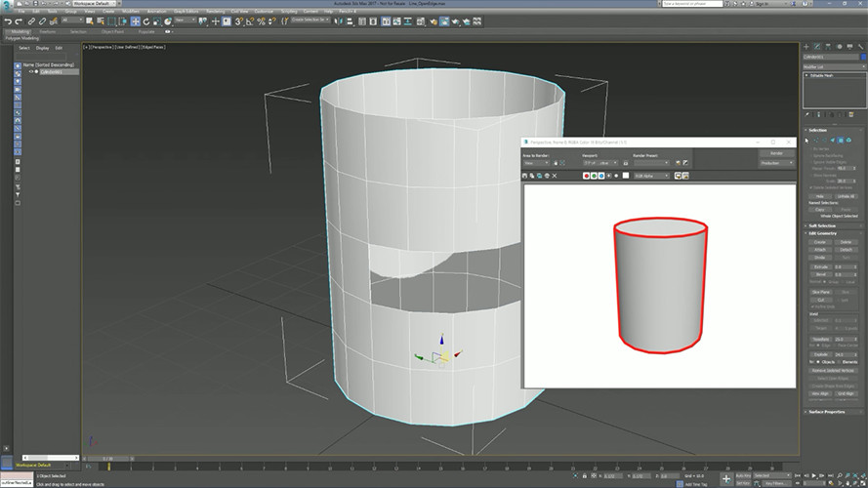Viewport: 868px width, 488px height.
Task: Open Select by Name dialog icon
Action: [101, 21]
